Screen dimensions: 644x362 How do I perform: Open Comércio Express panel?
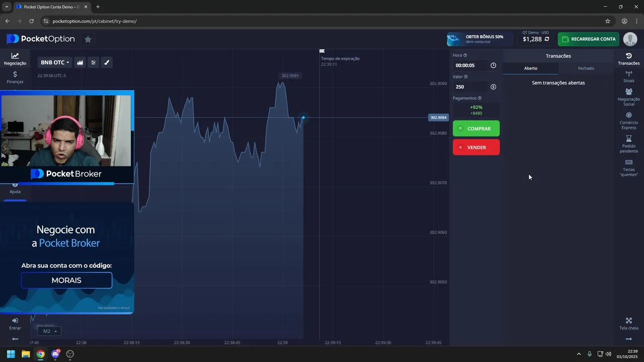(x=629, y=121)
